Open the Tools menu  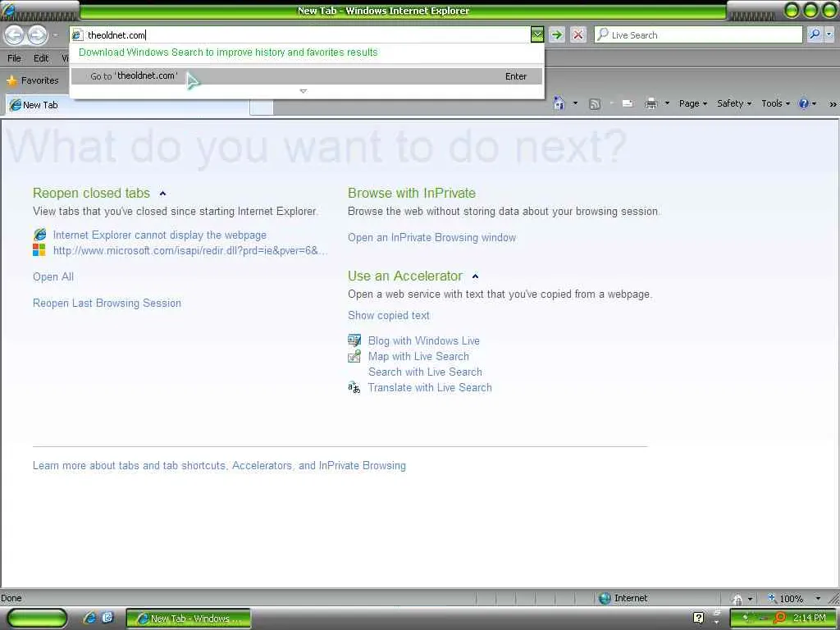pyautogui.click(x=775, y=103)
